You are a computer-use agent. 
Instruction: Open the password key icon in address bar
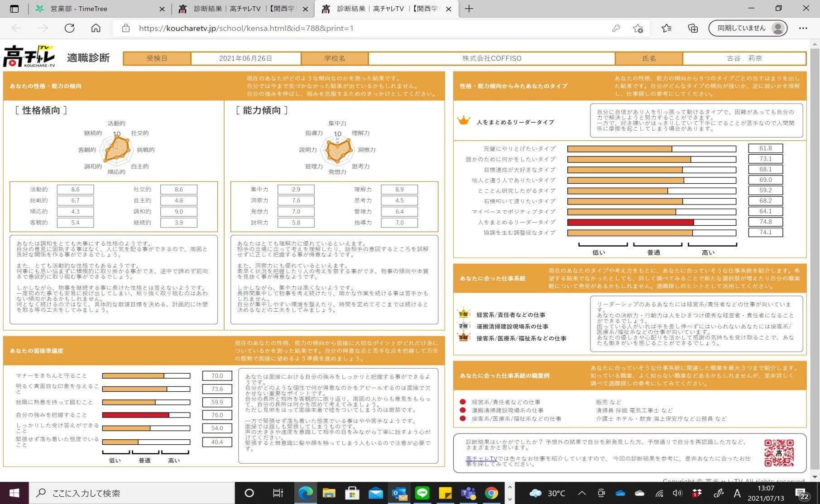[616, 28]
